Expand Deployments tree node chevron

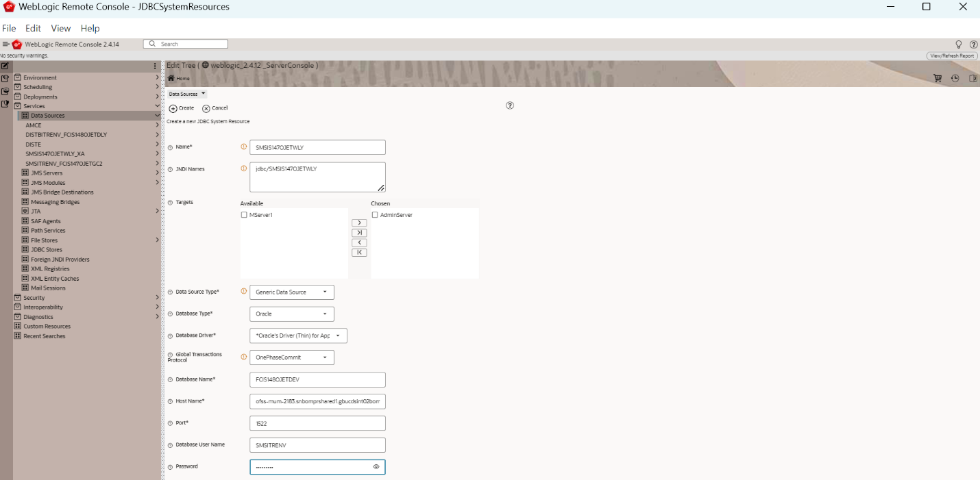coord(157,97)
